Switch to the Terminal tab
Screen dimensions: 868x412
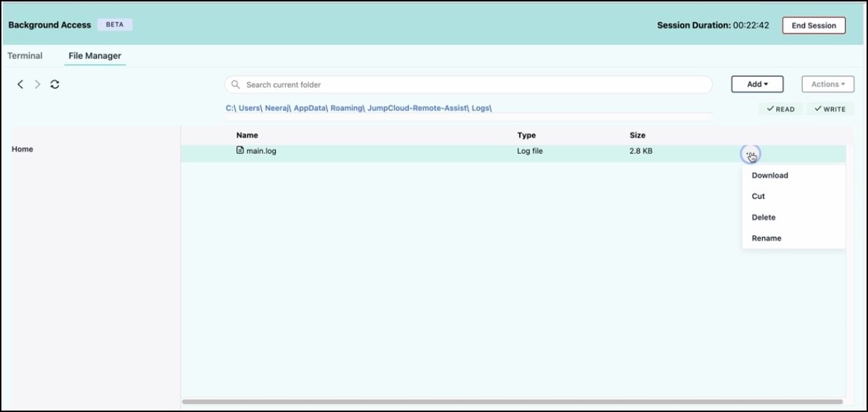pyautogui.click(x=25, y=56)
